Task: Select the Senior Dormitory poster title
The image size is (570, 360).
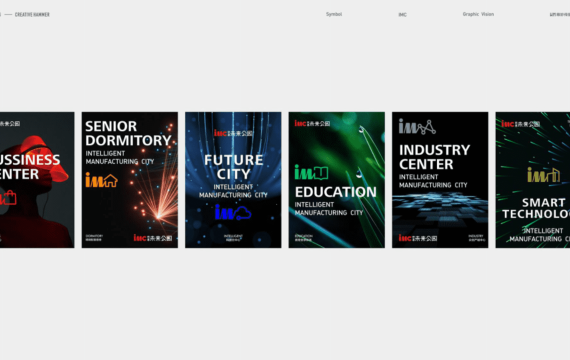Action: (128, 133)
